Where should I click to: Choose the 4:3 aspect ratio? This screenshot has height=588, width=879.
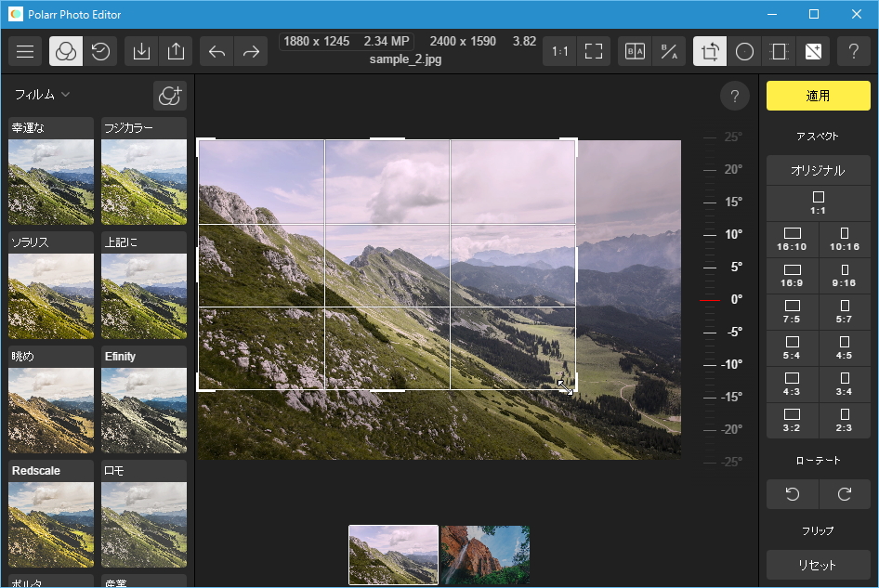point(792,385)
